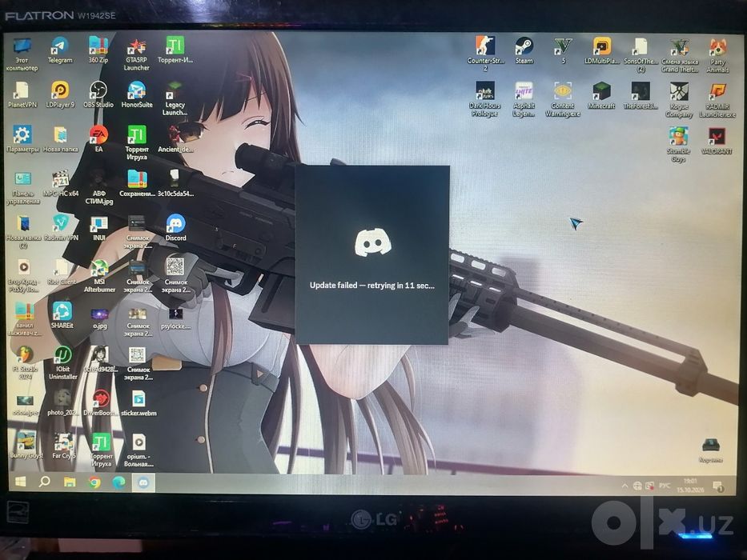Click the IObit Uninstaller shortcut

pos(62,363)
